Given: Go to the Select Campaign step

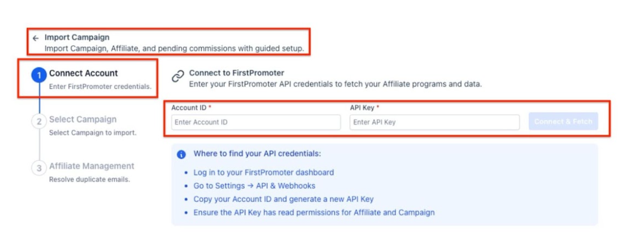Looking at the screenshot, I should click(83, 120).
